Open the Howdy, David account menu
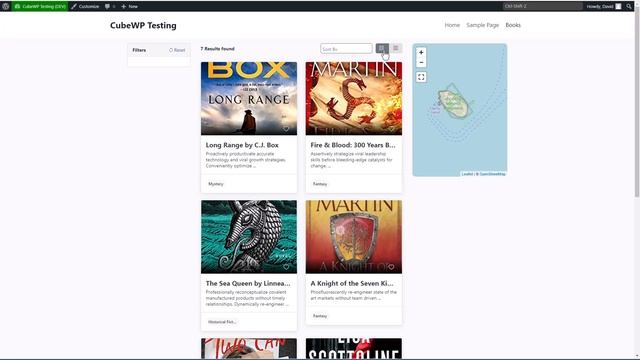Image resolution: width=640 pixels, height=360 pixels. click(604, 6)
